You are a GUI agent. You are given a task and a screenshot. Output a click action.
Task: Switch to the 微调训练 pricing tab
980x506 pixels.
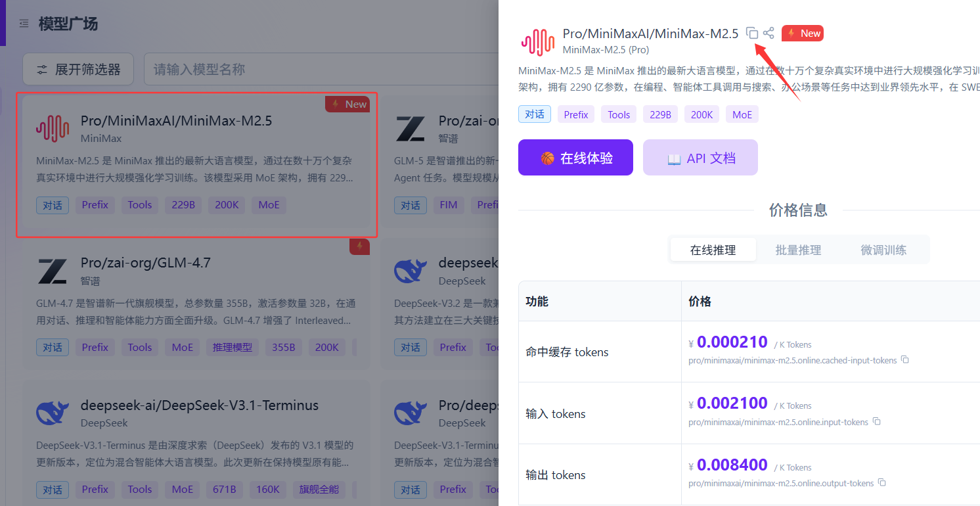(883, 250)
